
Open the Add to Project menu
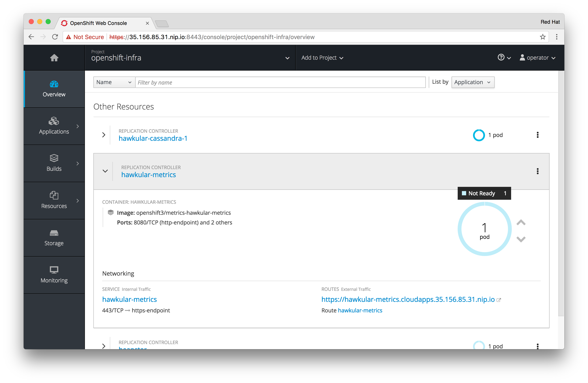(322, 58)
